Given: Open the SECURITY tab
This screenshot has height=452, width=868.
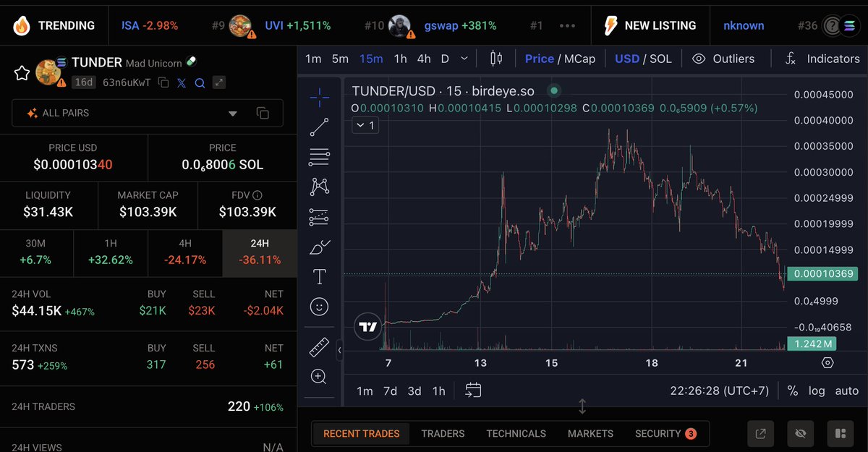Looking at the screenshot, I should point(665,433).
